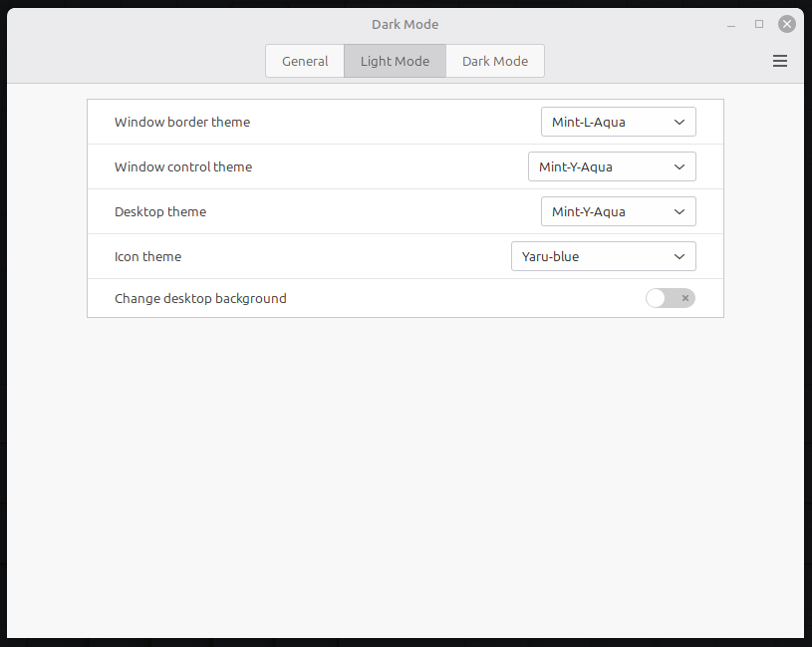
Task: Click the Dark Mode window title
Action: pyautogui.click(x=405, y=24)
